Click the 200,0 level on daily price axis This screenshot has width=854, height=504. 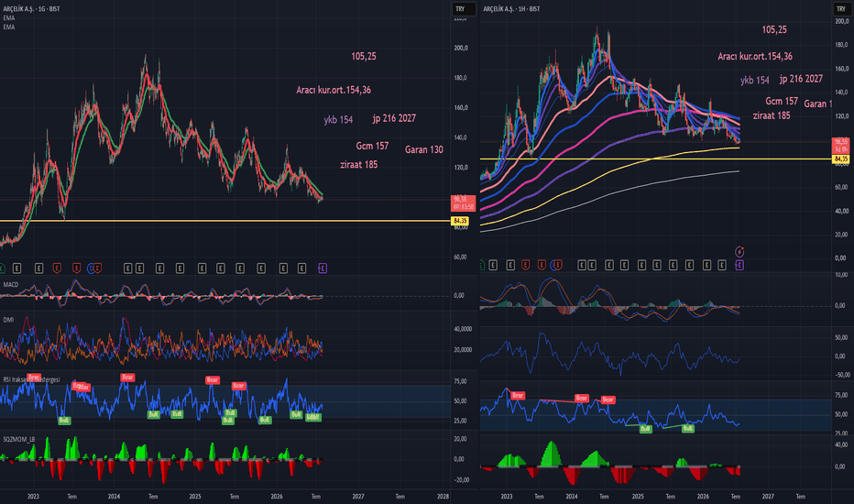pyautogui.click(x=461, y=48)
